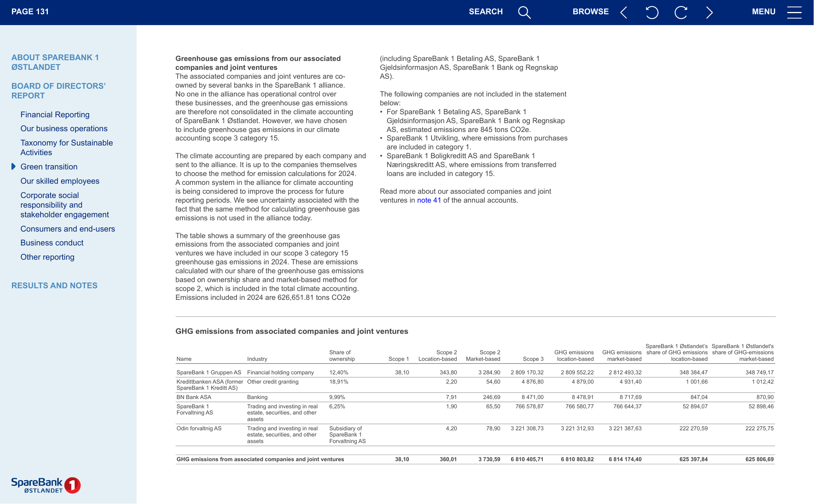Click value 766 578,87 in Scope 3
Screen dimensions: 814x504
529,406
